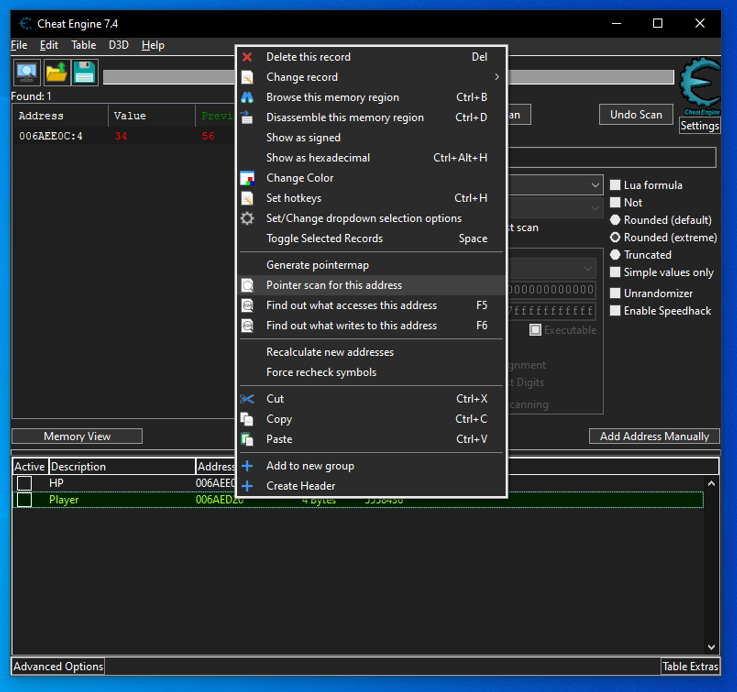Click the save floppy disk icon
Image resolution: width=737 pixels, height=692 pixels.
click(x=84, y=73)
